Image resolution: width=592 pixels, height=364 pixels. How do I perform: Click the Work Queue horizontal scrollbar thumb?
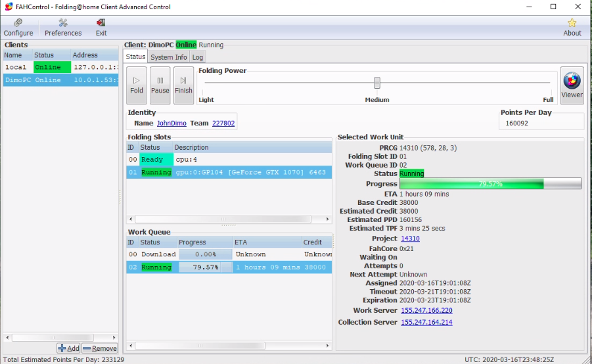[200, 346]
